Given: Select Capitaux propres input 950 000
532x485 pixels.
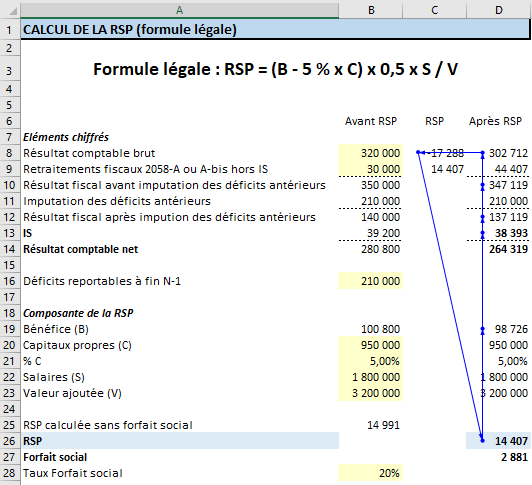Looking at the screenshot, I should click(371, 345).
